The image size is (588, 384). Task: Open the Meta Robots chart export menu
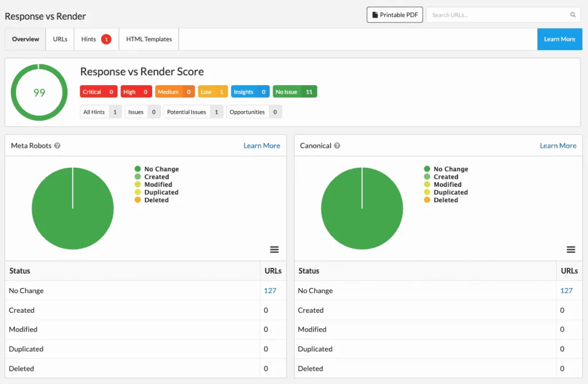[x=274, y=249]
